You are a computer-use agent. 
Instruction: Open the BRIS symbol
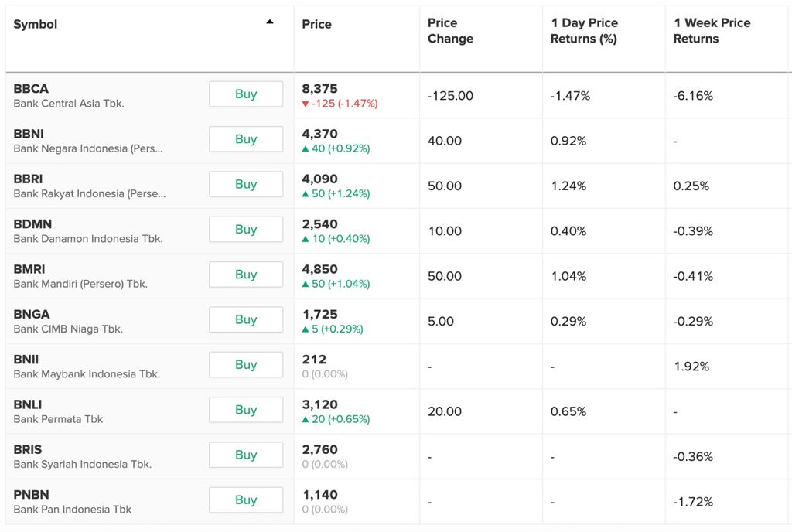(x=28, y=450)
